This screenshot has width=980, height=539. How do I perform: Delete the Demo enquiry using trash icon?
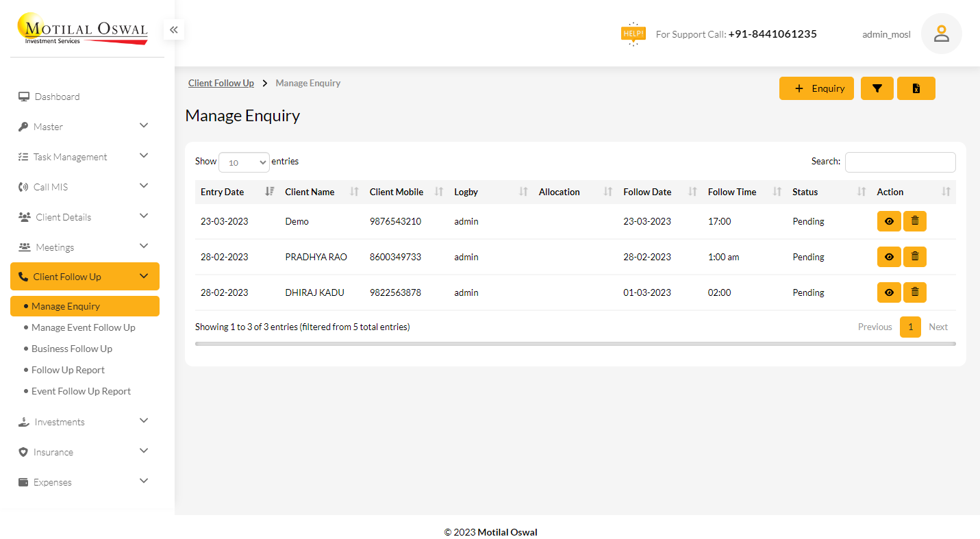click(915, 221)
